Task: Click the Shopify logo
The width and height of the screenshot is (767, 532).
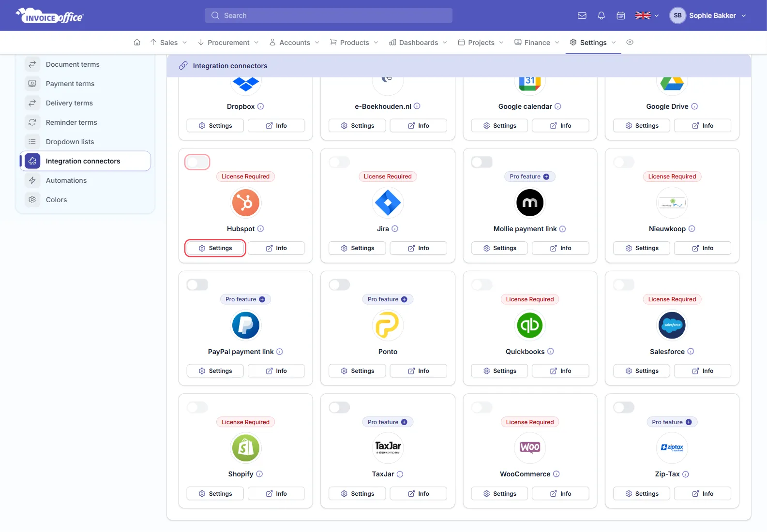Action: click(246, 448)
